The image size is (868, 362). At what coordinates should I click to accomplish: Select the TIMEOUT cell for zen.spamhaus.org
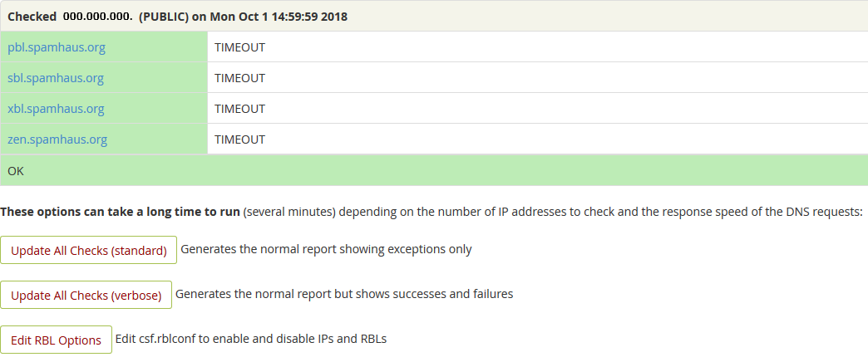(239, 139)
